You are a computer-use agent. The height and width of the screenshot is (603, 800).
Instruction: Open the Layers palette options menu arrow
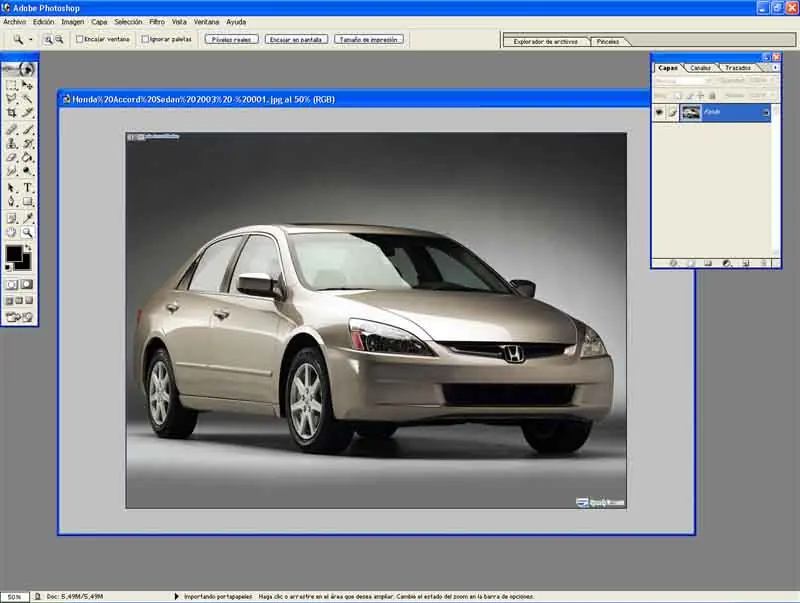[x=775, y=68]
